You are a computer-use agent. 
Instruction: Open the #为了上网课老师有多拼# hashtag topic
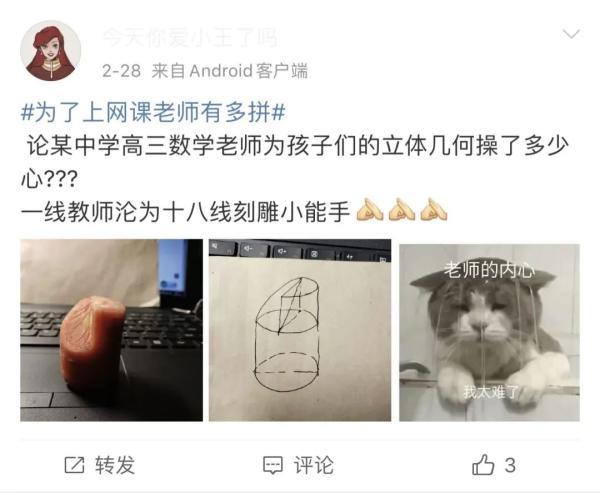tap(153, 113)
